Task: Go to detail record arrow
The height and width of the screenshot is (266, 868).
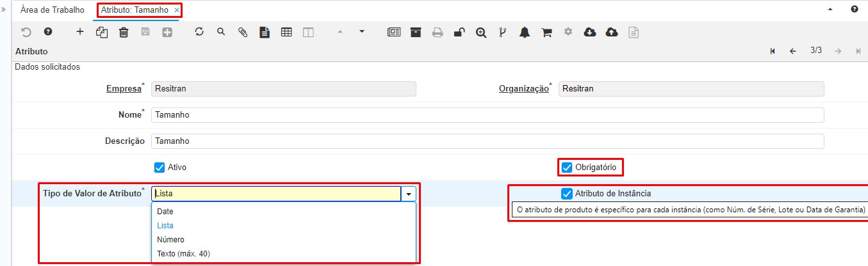Action: tap(362, 31)
